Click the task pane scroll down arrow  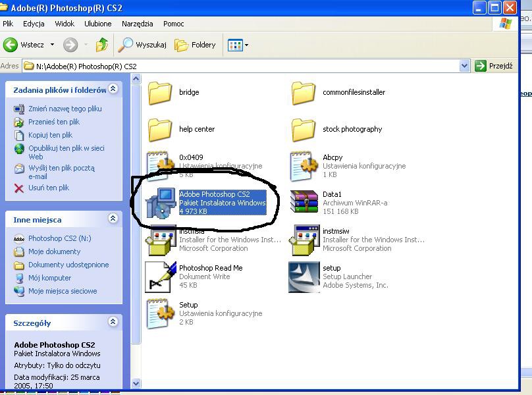pyautogui.click(x=136, y=383)
